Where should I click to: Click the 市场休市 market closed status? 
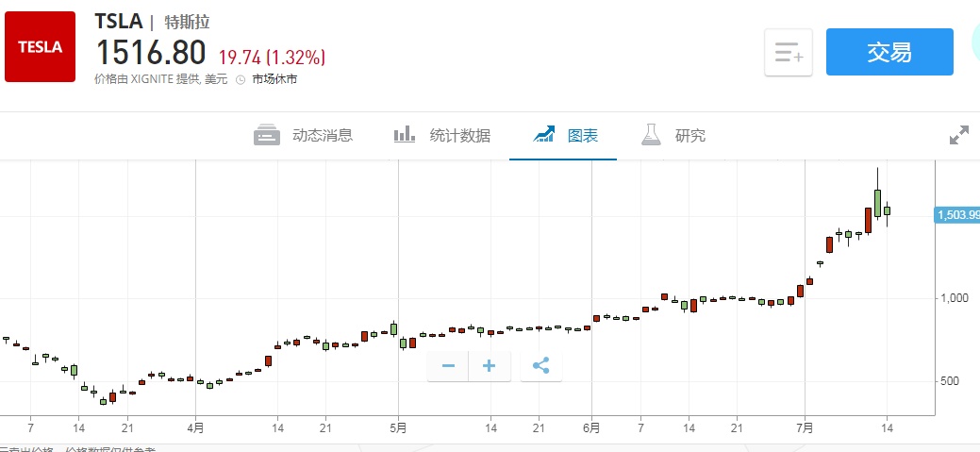[x=274, y=80]
